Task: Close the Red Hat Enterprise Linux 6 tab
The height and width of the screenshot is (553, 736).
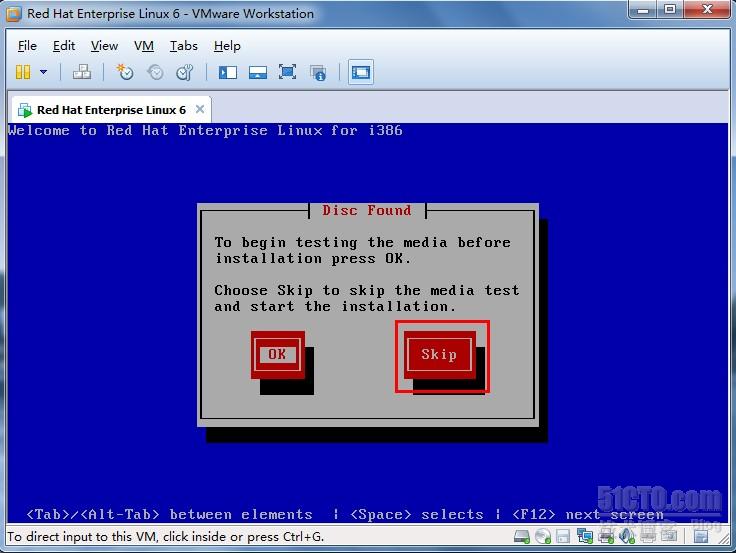Action: click(200, 109)
